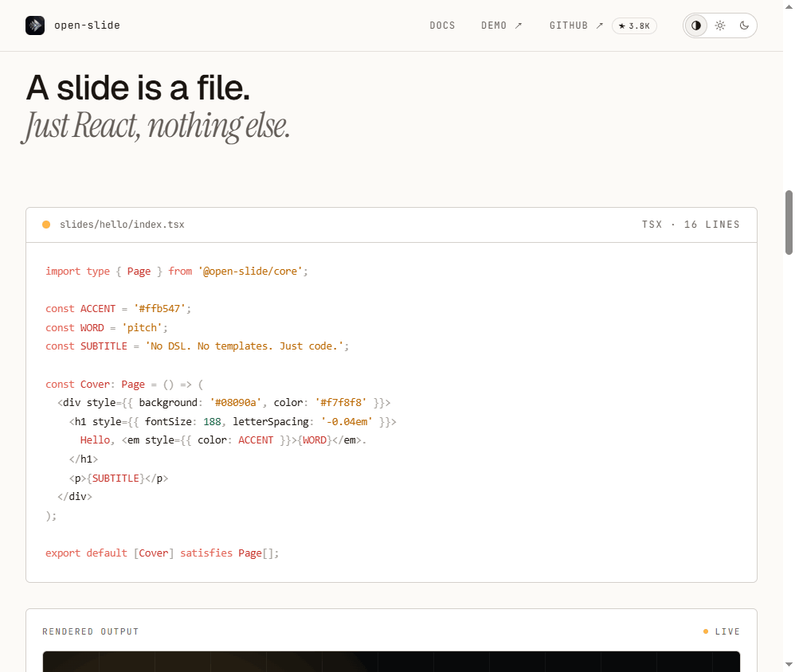Image resolution: width=795 pixels, height=672 pixels.
Task: Click the 'satisfies' keyword in code
Action: [x=206, y=553]
